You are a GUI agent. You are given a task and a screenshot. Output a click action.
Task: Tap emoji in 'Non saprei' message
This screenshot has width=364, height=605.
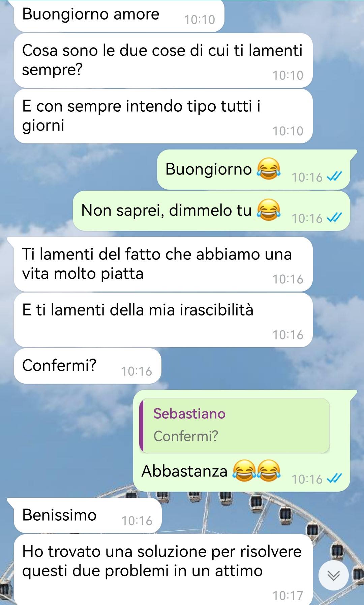tap(268, 210)
